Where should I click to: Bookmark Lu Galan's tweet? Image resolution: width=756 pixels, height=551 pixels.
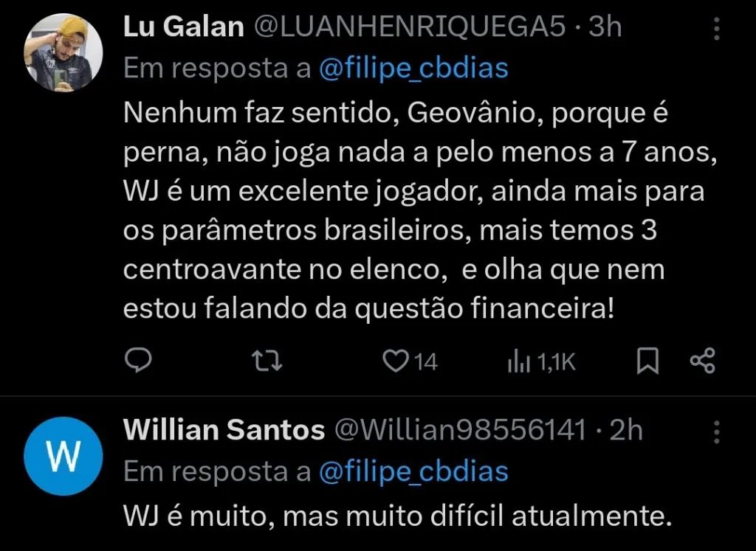[649, 361]
